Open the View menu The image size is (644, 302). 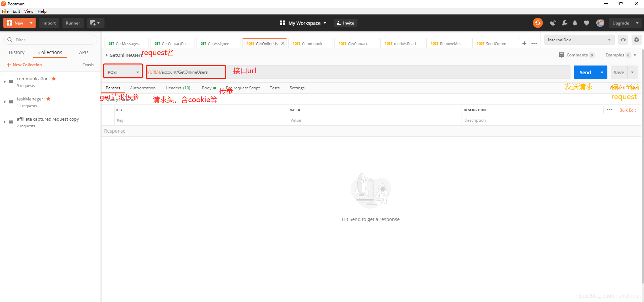(x=29, y=11)
